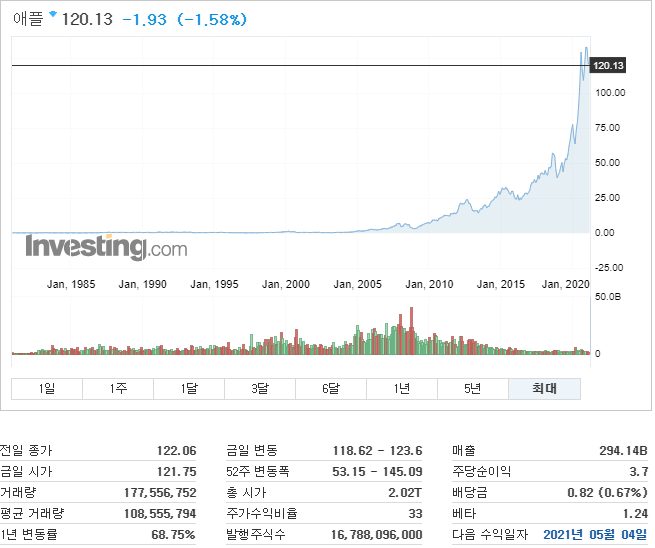
Task: Click the 애플 stock name title
Action: tap(28, 19)
